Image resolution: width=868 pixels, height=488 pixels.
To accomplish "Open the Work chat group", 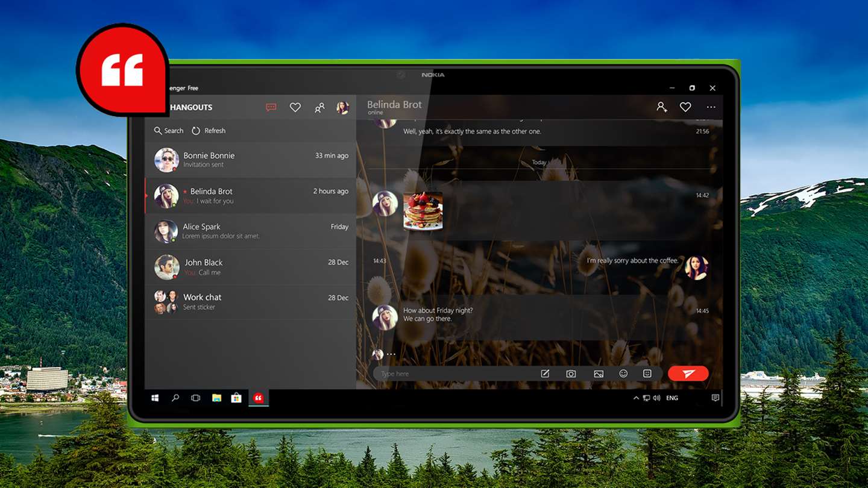I will pyautogui.click(x=250, y=302).
